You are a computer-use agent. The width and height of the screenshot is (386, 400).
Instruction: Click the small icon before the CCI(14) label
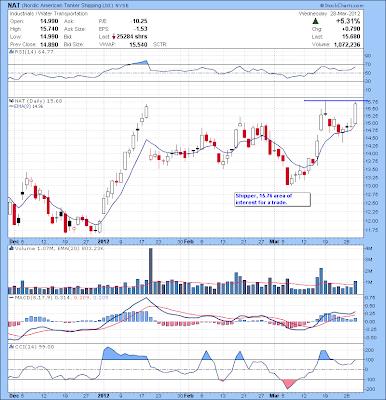point(11,347)
